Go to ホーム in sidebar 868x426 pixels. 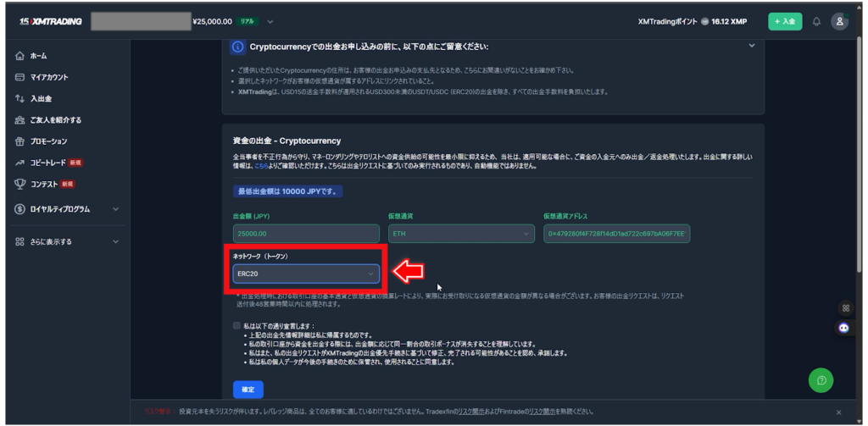pyautogui.click(x=38, y=56)
